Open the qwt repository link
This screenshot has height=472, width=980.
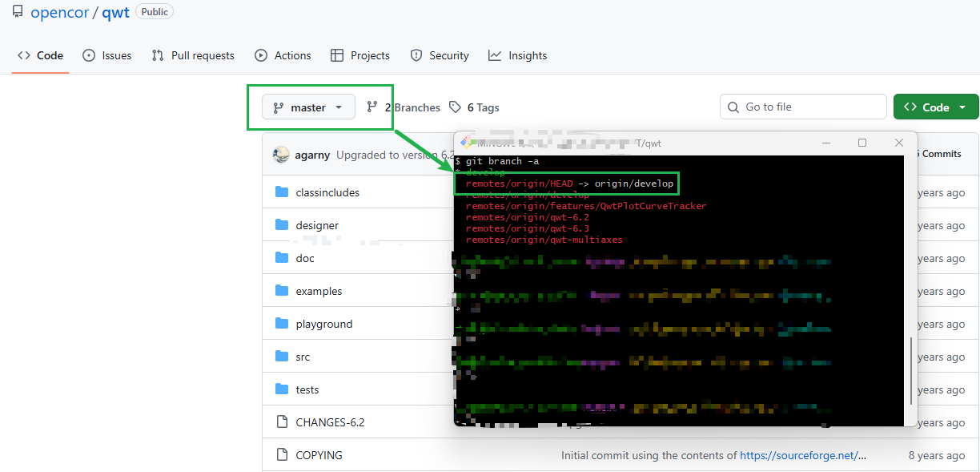pyautogui.click(x=115, y=13)
